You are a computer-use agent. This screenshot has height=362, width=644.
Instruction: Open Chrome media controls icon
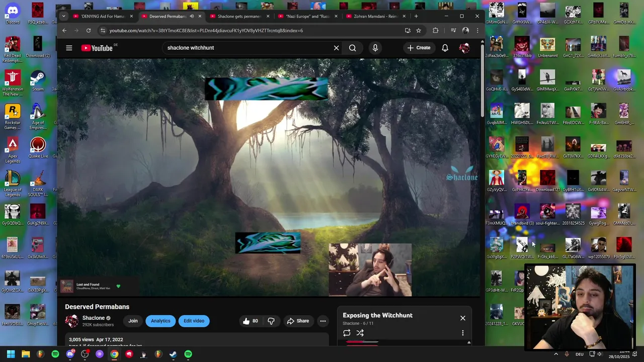pos(453,30)
